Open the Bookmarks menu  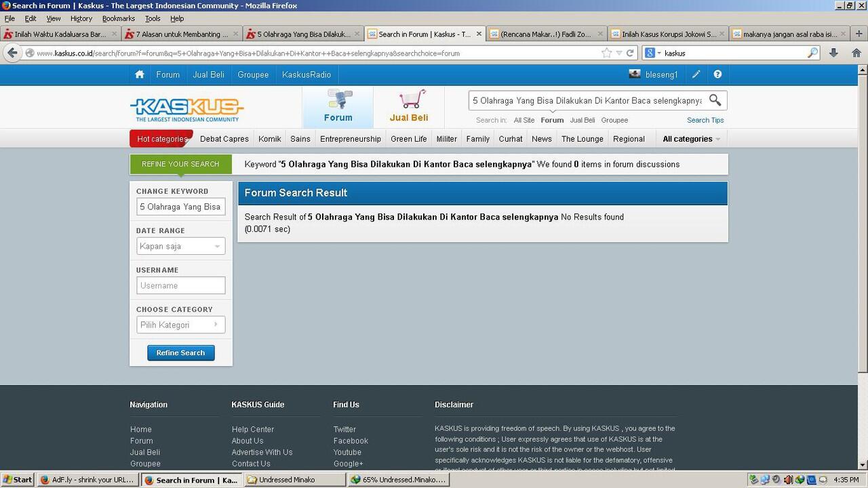coord(119,18)
